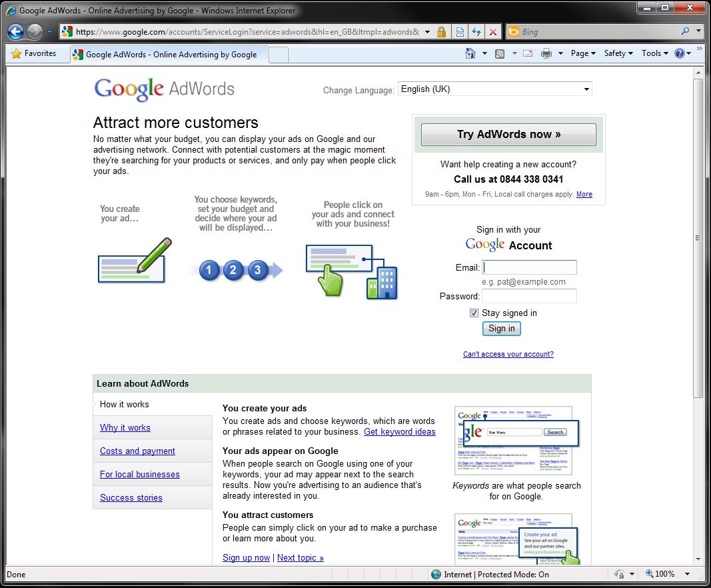
Task: Open the Safety menu
Action: click(x=618, y=53)
